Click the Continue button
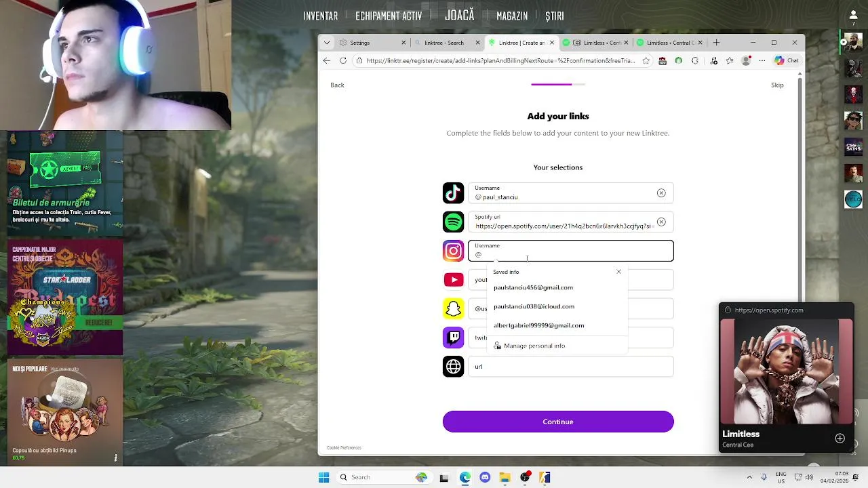 tap(558, 422)
